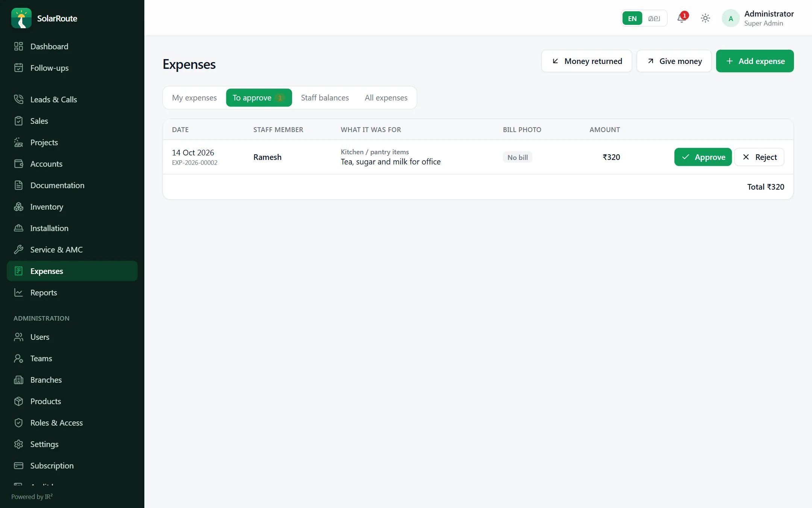The image size is (812, 508).
Task: Click the Powered by IR² footer
Action: (32, 497)
